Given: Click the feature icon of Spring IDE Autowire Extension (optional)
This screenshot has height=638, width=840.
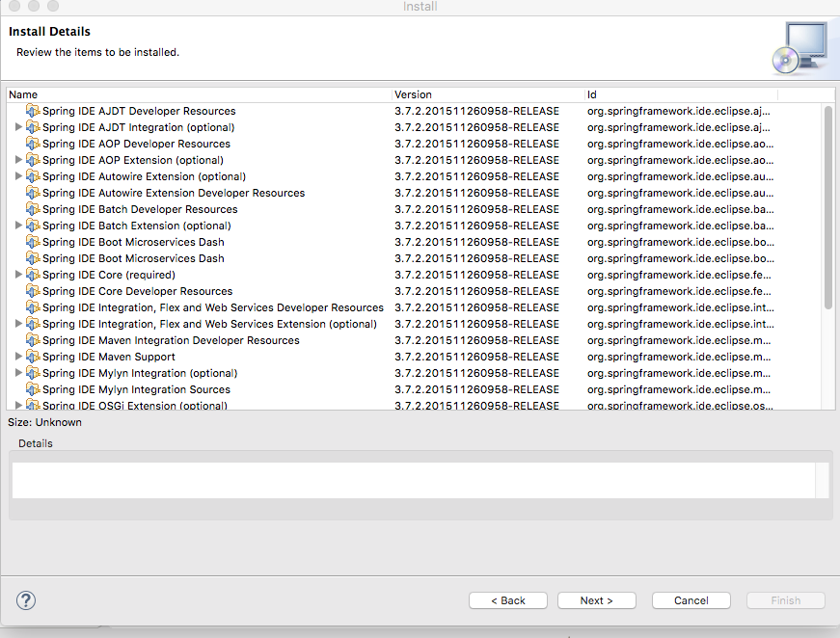Looking at the screenshot, I should [33, 176].
